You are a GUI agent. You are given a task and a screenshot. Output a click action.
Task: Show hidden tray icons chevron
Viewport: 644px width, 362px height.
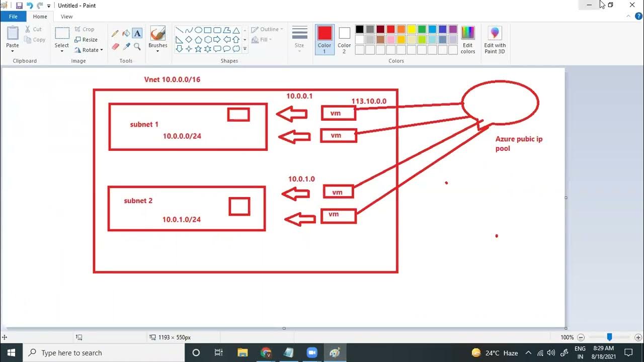point(529,352)
